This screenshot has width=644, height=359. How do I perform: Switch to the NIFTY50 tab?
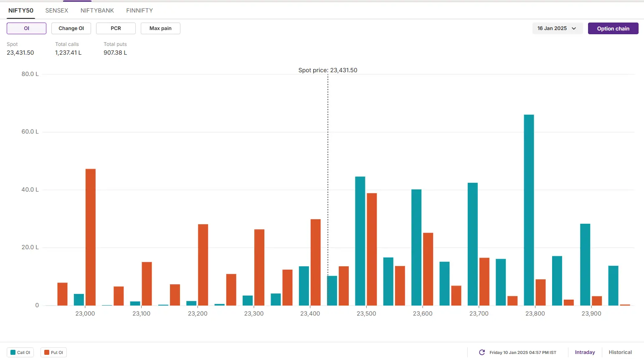(x=21, y=10)
